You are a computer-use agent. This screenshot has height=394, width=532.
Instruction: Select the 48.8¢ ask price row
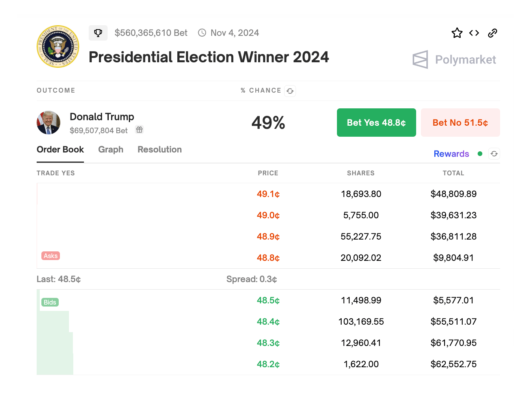(268, 258)
